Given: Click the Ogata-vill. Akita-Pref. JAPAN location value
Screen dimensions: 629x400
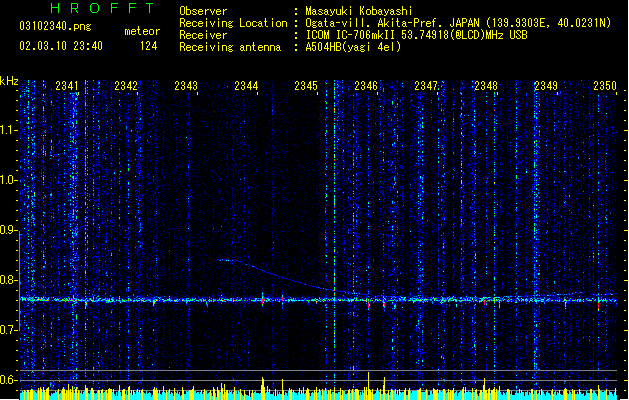Looking at the screenshot, I should click(x=458, y=23).
